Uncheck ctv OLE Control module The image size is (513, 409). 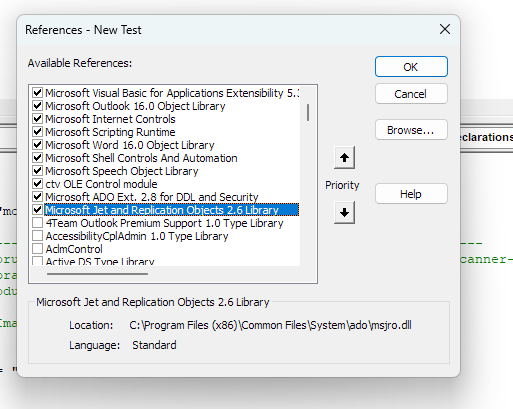click(37, 184)
